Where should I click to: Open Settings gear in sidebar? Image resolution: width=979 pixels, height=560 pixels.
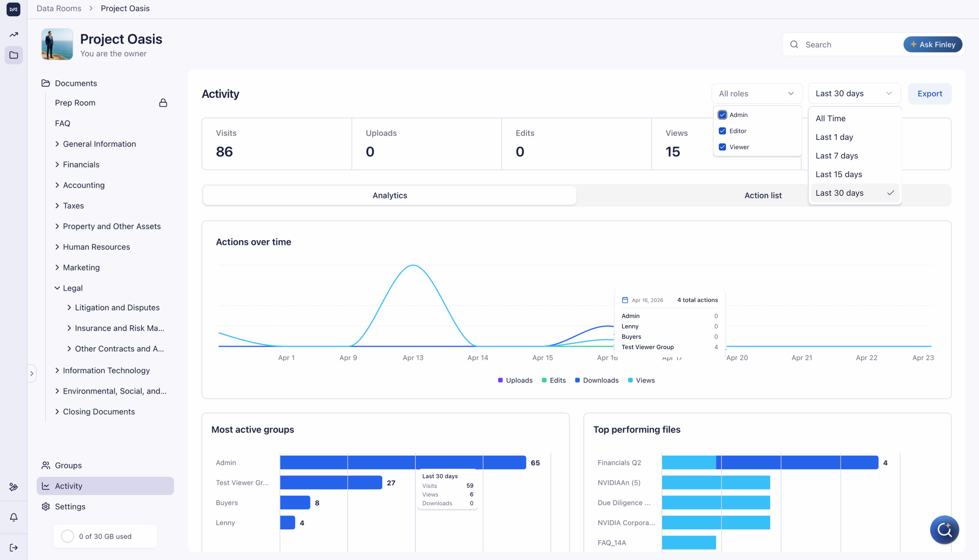tap(46, 506)
